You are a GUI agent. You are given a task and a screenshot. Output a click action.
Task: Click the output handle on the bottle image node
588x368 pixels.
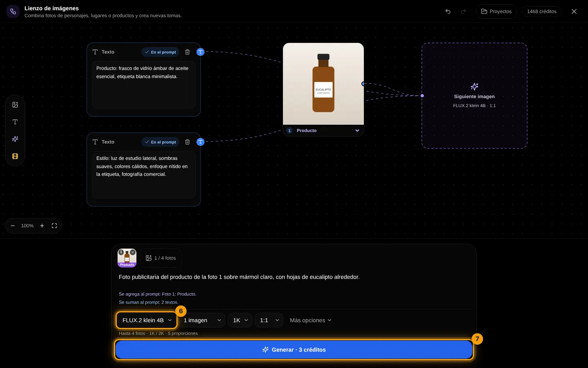coord(363,84)
